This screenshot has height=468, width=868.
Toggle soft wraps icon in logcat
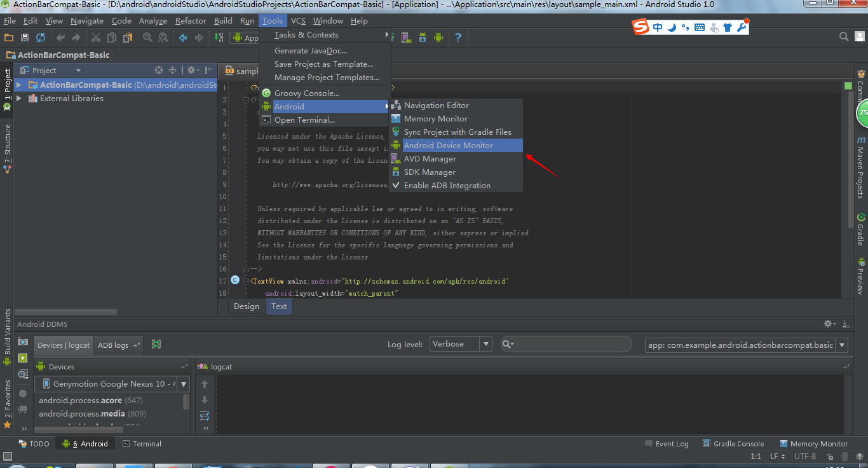tap(205, 416)
